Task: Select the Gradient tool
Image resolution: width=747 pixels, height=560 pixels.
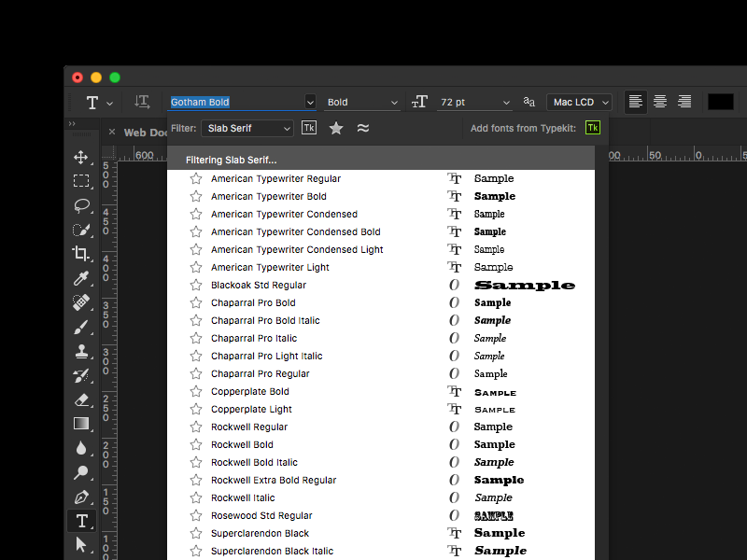Action: [x=81, y=424]
